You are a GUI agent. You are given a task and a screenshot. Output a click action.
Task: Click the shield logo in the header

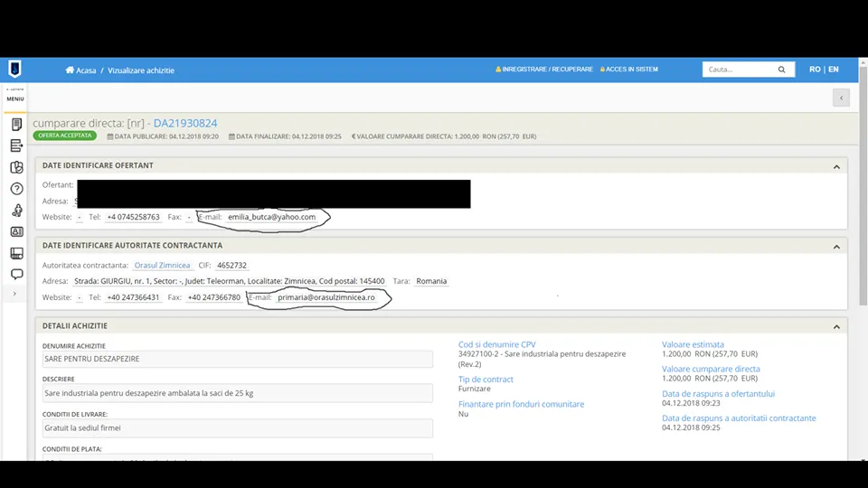[x=15, y=70]
